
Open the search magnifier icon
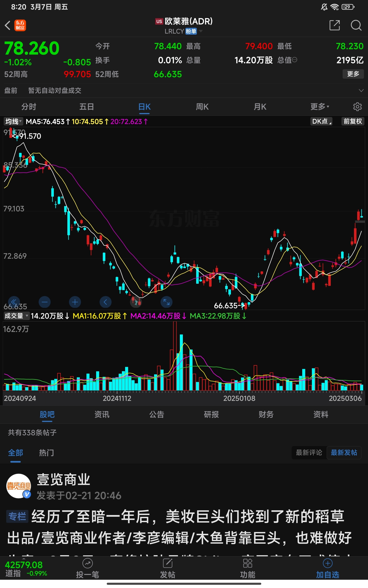point(356,25)
